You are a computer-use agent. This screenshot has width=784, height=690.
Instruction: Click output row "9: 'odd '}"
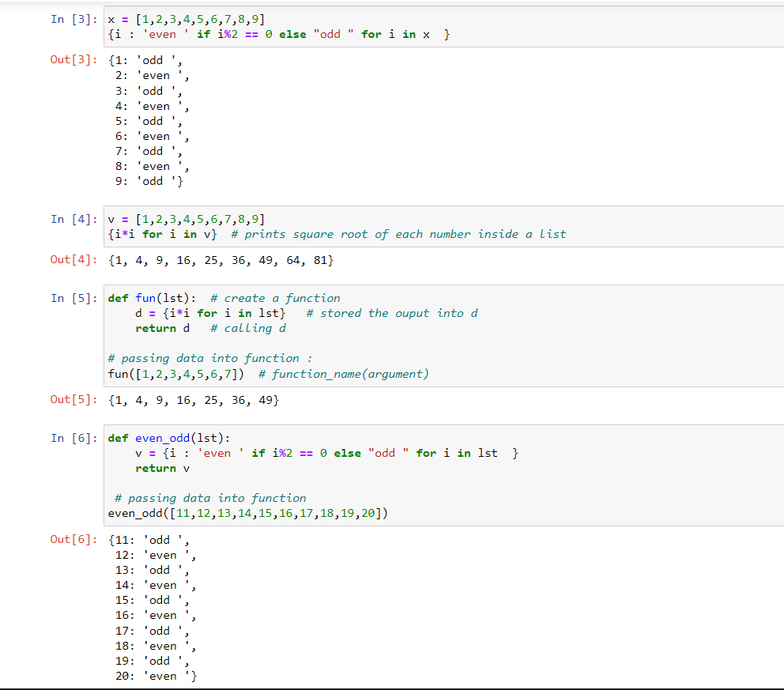tap(149, 182)
